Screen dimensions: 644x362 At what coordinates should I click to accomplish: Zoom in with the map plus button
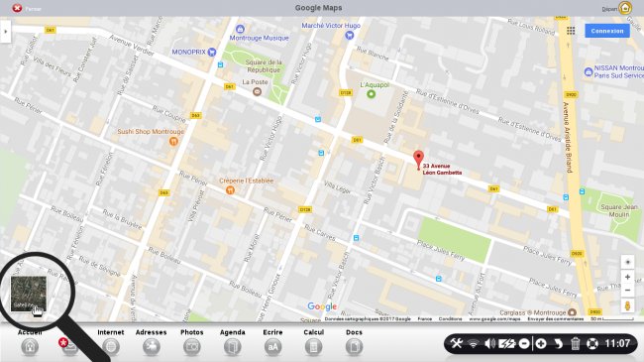627,277
